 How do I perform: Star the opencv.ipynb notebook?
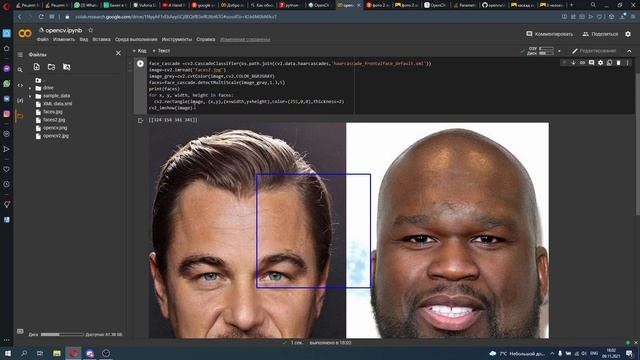[91, 30]
